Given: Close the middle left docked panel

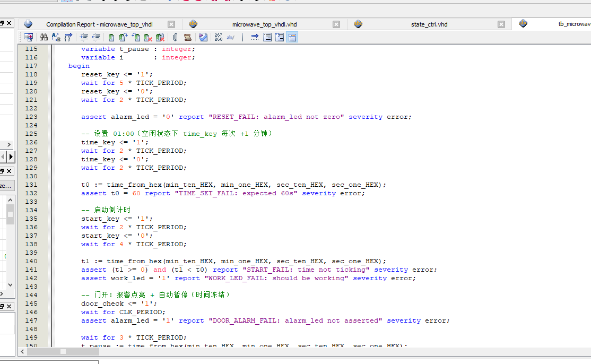Looking at the screenshot, I should click(9, 171).
